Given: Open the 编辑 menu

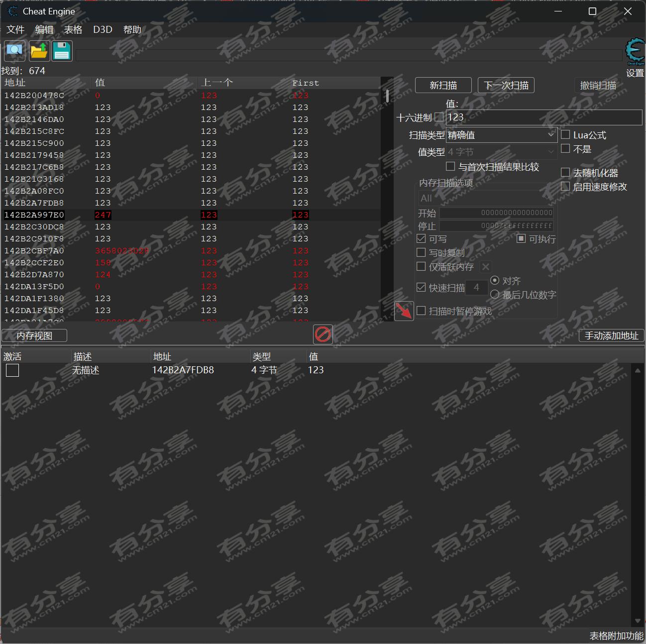Looking at the screenshot, I should [44, 29].
